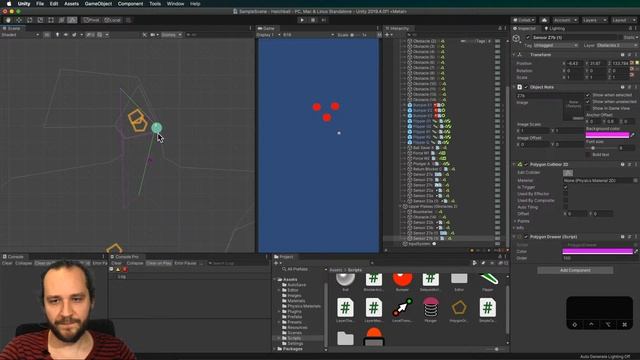Toggle Object Note component enabled checkbox
The image size is (640, 360).
[526, 87]
